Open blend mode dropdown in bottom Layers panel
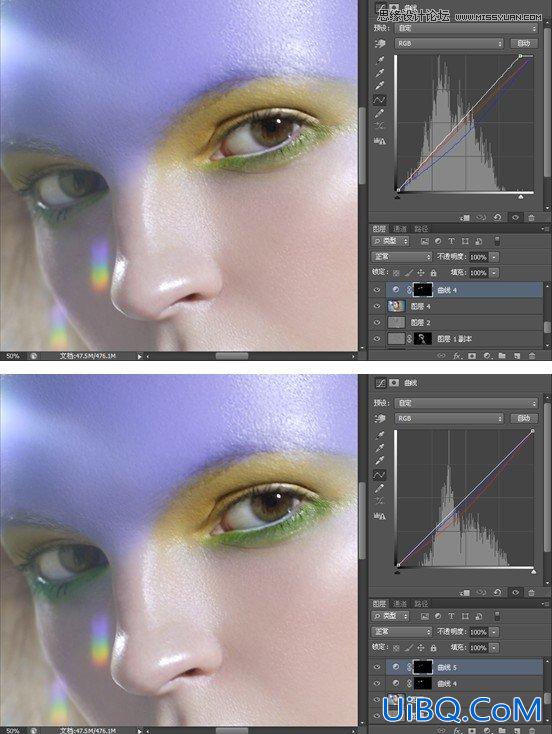552x734 pixels. click(x=402, y=632)
